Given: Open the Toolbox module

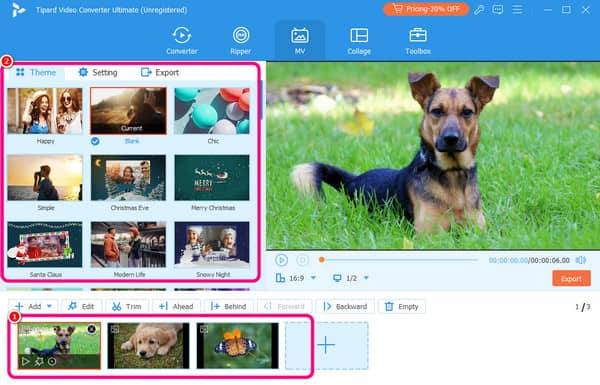Looking at the screenshot, I should [418, 41].
